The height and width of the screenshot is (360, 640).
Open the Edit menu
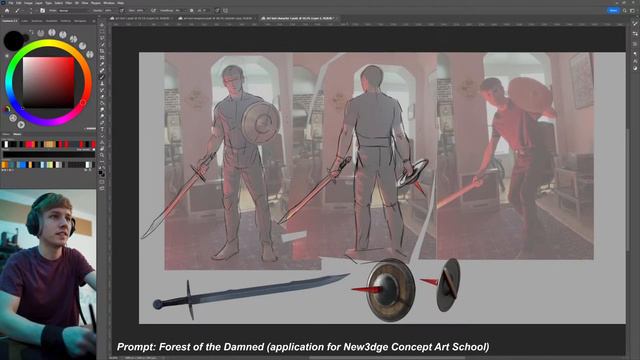19,3
